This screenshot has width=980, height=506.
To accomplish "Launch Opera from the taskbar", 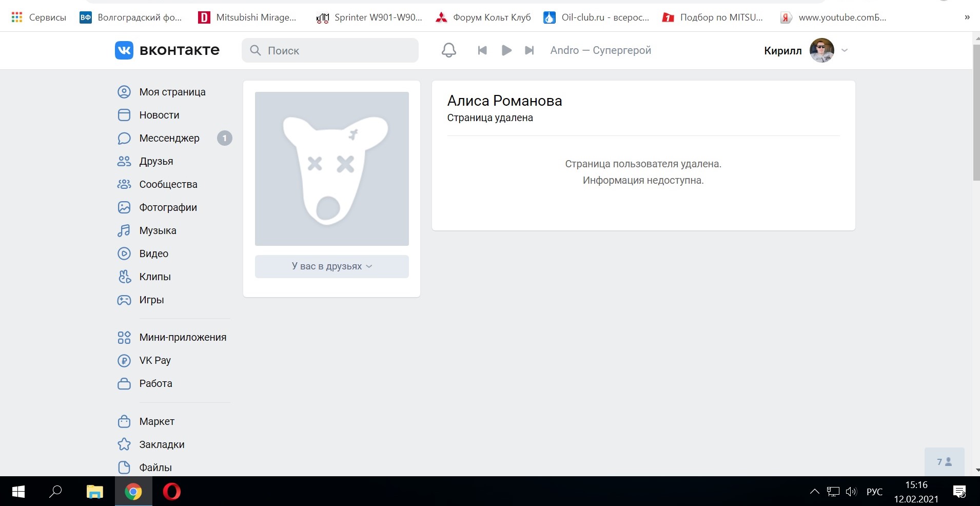I will [x=171, y=492].
